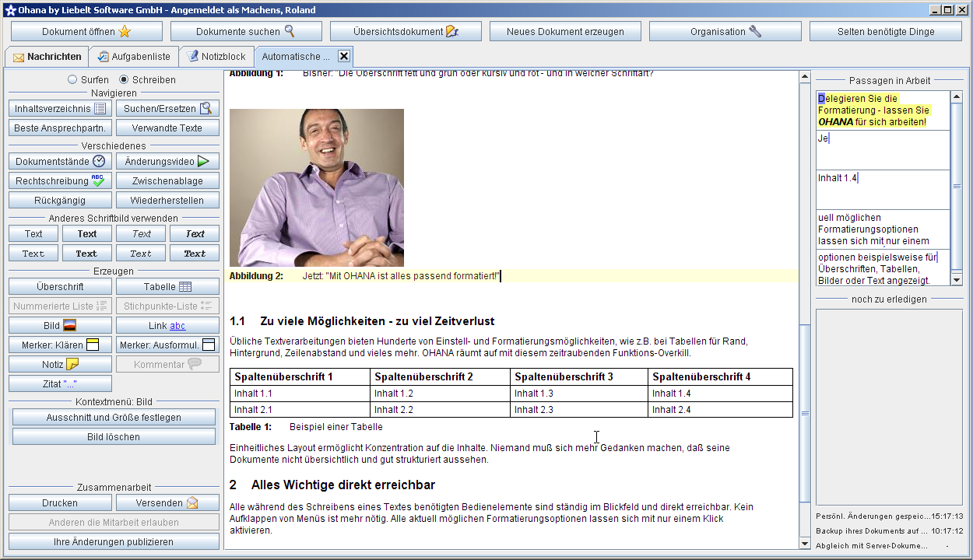Click the Ihre Änderungen publizieren button
The height and width of the screenshot is (560, 973).
point(114,542)
